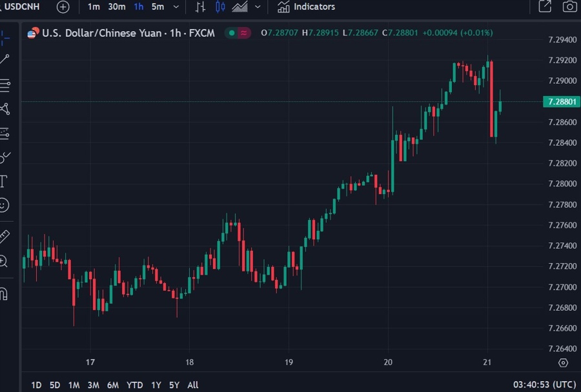Image resolution: width=581 pixels, height=392 pixels.
Task: Open chart settings gear near price scale
Action: point(563,363)
